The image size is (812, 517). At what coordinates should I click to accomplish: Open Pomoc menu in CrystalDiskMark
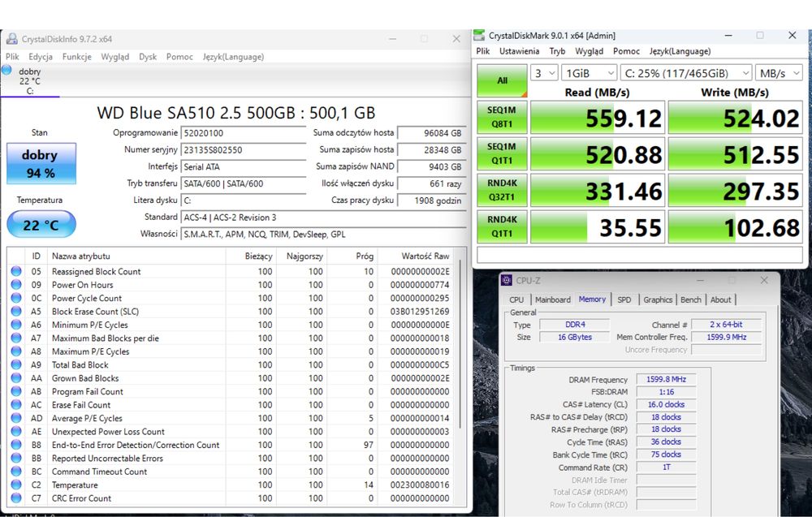pos(626,50)
